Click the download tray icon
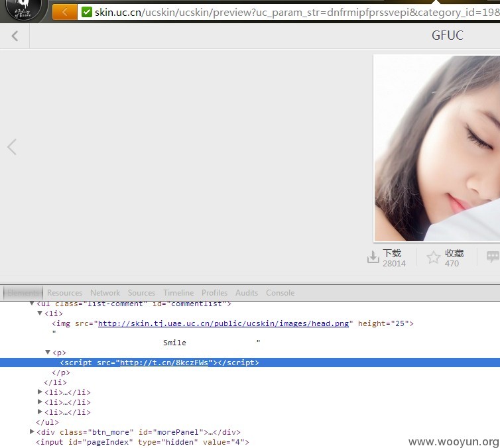500x448 pixels. coord(373,257)
